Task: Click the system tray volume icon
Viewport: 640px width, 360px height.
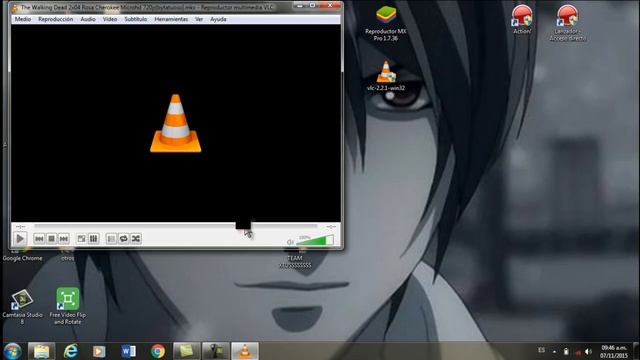Action: point(588,351)
